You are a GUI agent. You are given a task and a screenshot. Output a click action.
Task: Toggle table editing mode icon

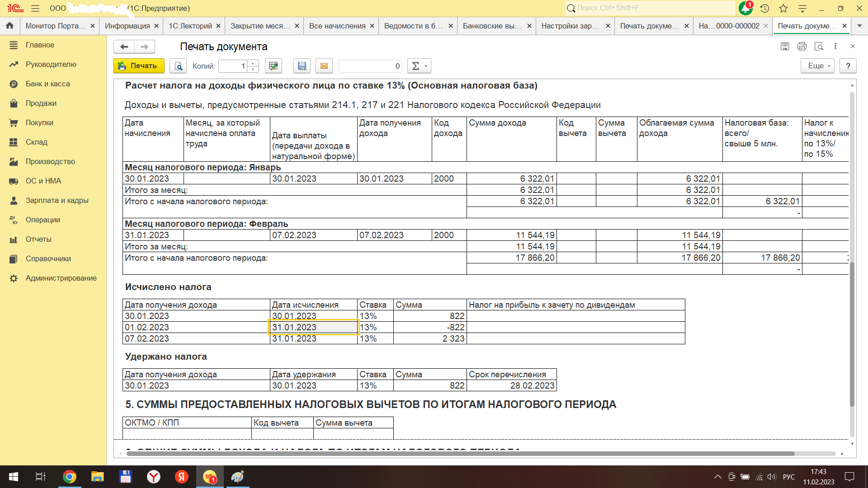point(273,66)
